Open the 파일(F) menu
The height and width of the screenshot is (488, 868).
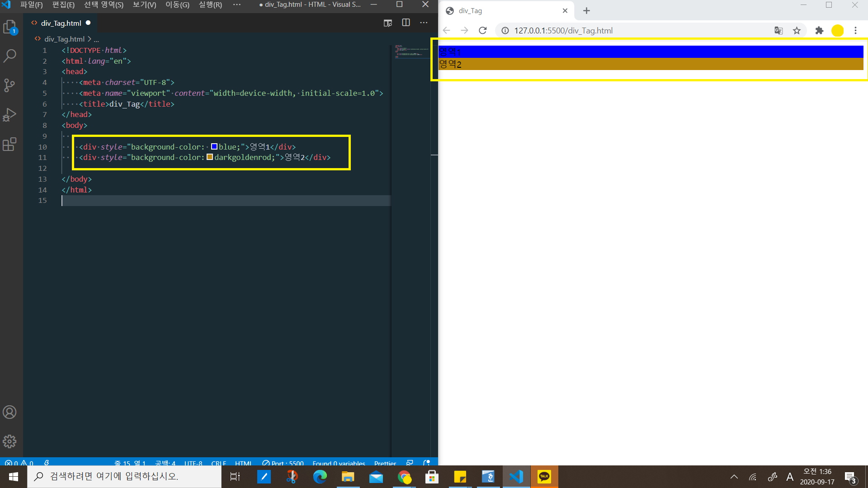point(31,5)
